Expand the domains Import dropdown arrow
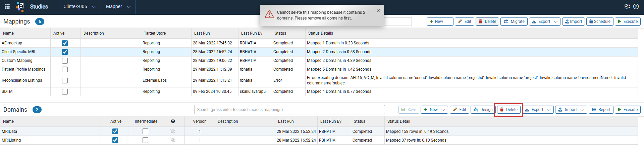The image size is (644, 149). coord(583,110)
